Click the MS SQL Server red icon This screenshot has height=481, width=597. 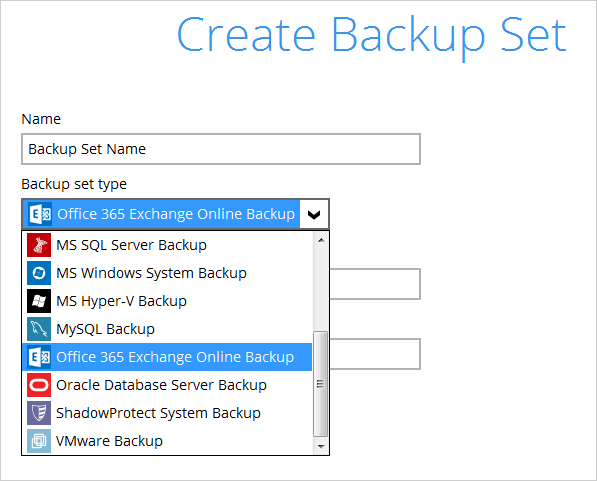pyautogui.click(x=39, y=245)
